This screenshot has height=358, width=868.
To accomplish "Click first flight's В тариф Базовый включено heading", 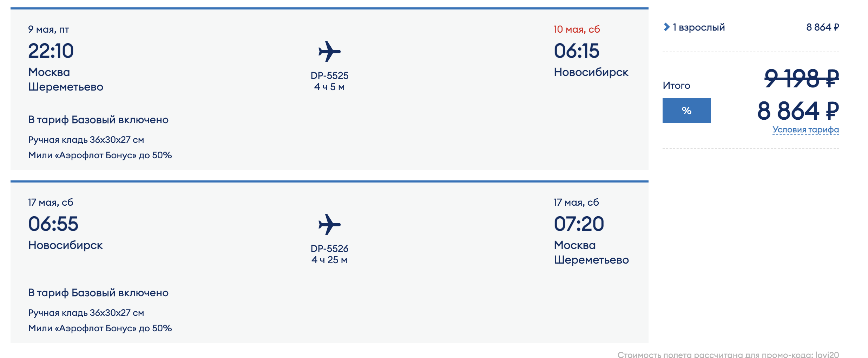I will [98, 120].
